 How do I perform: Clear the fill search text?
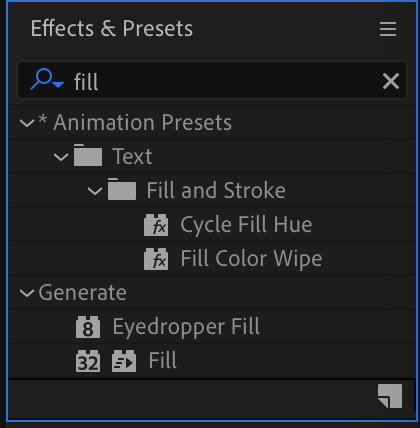(x=391, y=81)
